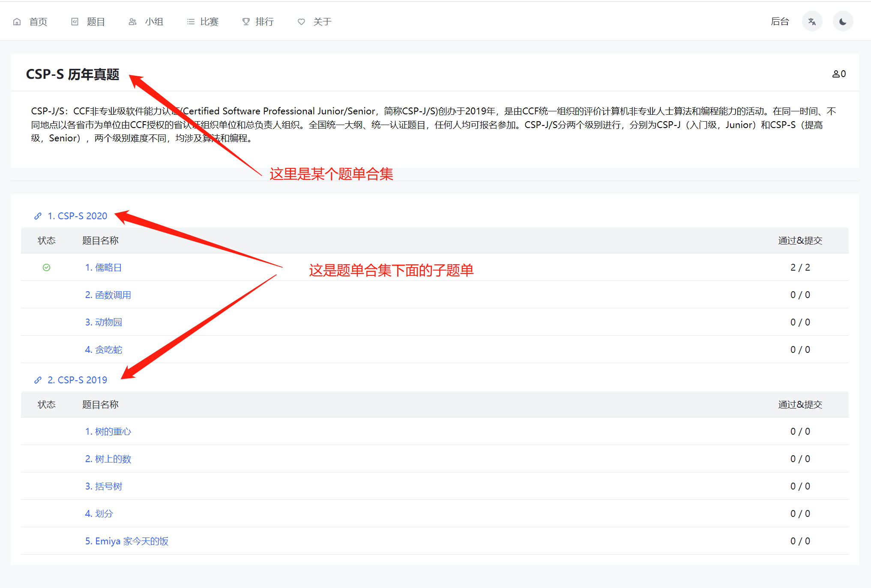
Task: Click the title CSP-S 历年真题
Action: (x=72, y=75)
